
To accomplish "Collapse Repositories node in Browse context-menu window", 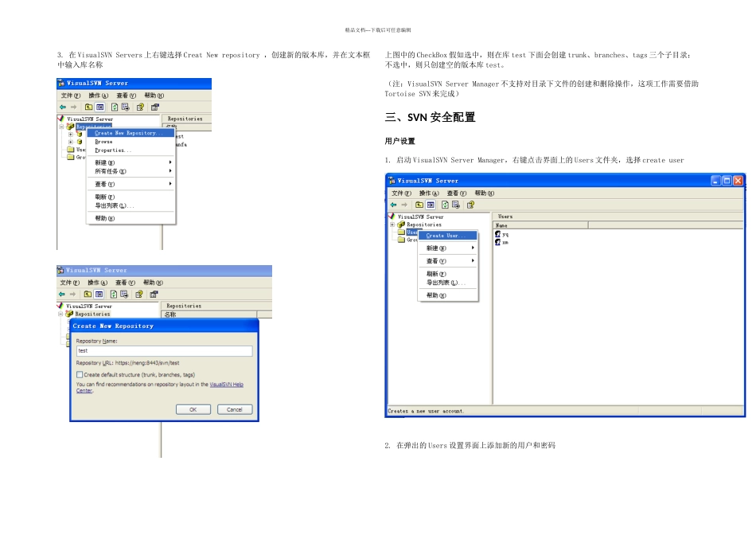I will pyautogui.click(x=62, y=127).
